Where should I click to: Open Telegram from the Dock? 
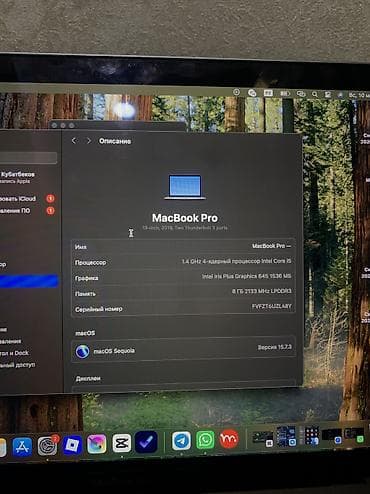pyautogui.click(x=182, y=440)
